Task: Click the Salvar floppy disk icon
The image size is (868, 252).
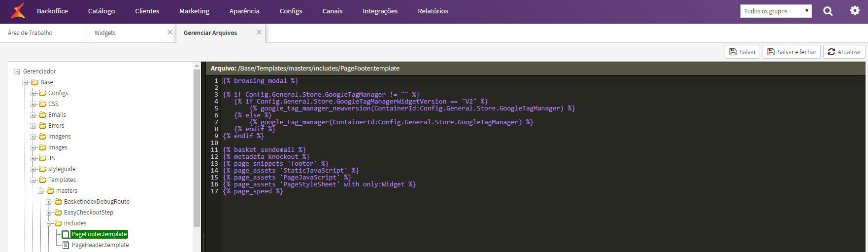Action: (733, 52)
